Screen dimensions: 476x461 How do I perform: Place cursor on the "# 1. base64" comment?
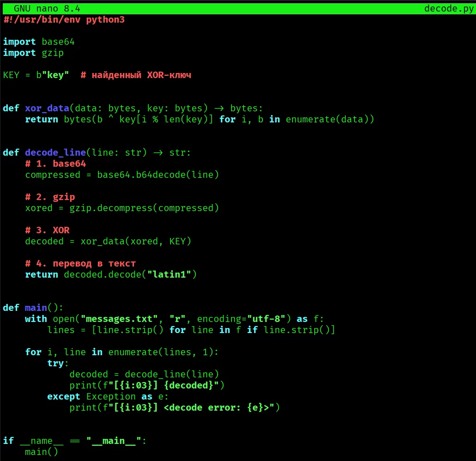pos(55,164)
